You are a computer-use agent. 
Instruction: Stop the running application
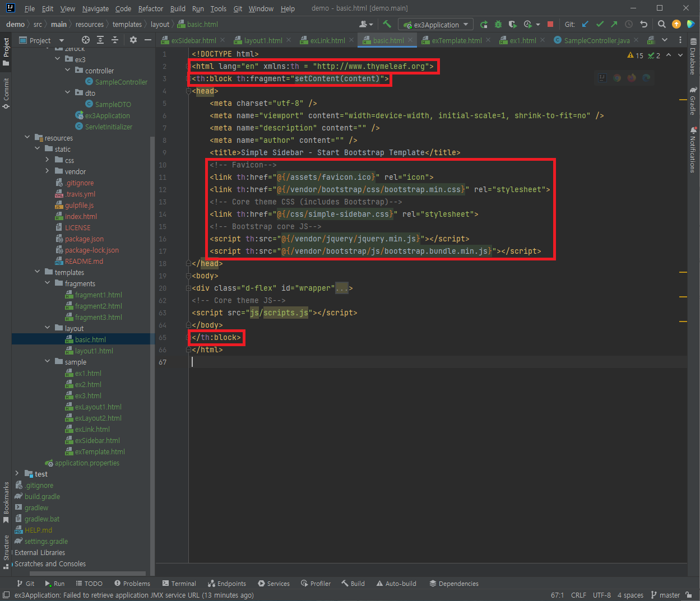click(550, 24)
